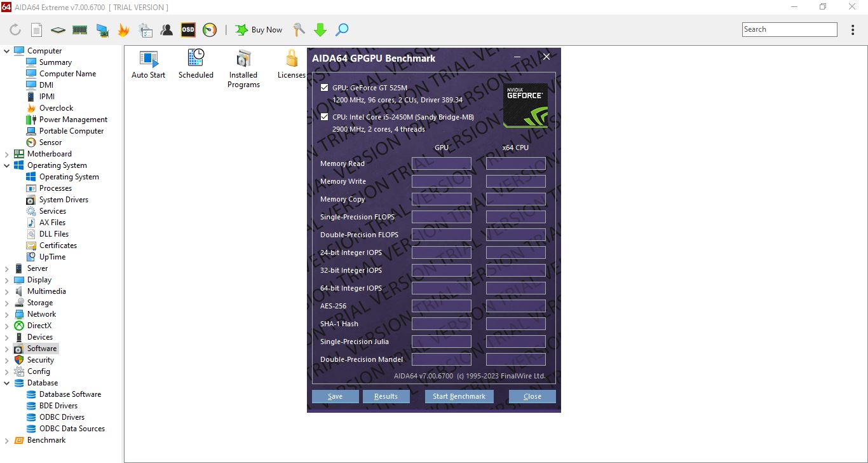Expand the Benchmark tree node
Screen dimensions: 868x463
7,440
